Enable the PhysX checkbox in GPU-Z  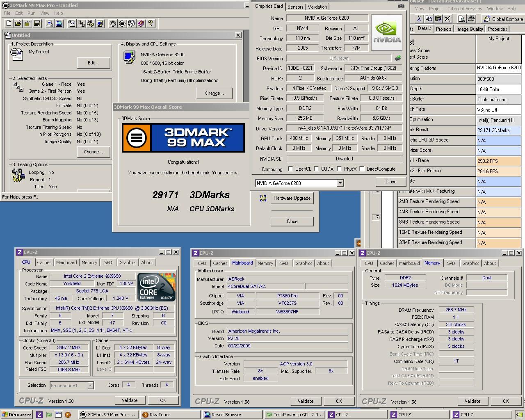coord(339,169)
